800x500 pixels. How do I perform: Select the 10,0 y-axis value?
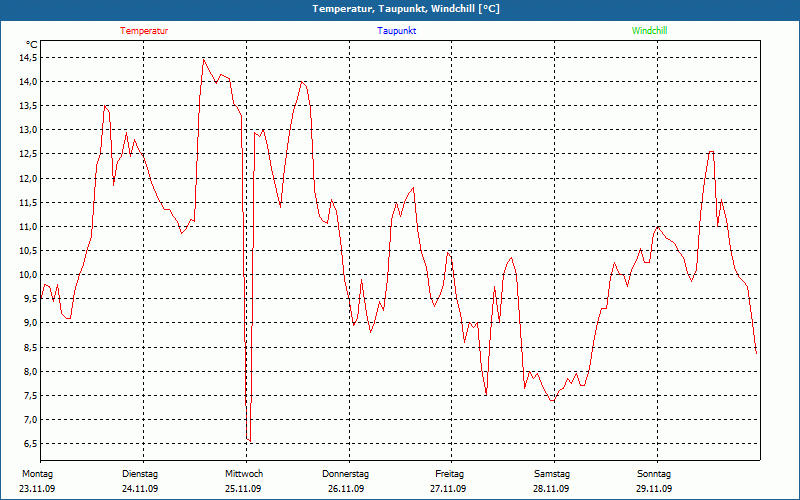click(x=28, y=275)
